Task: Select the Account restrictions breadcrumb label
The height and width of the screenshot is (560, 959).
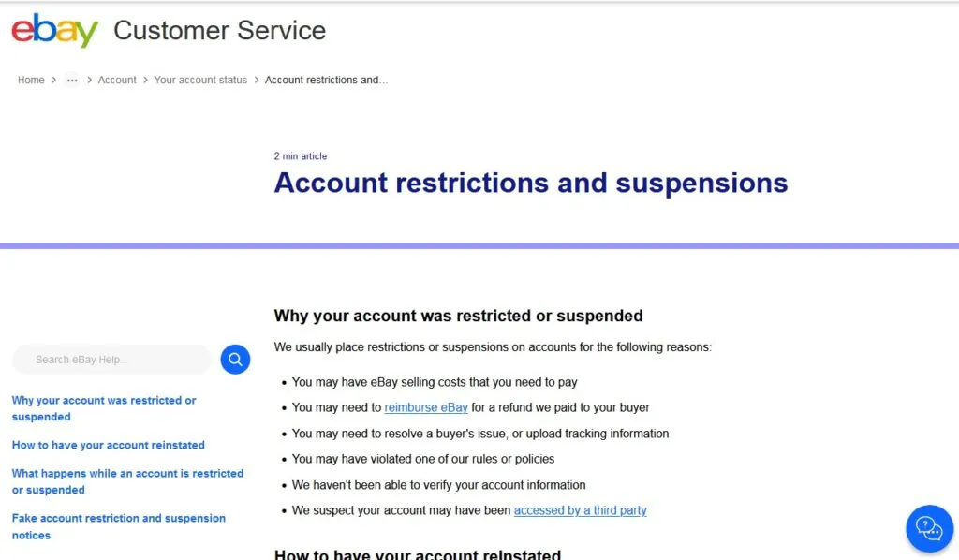Action: point(326,80)
